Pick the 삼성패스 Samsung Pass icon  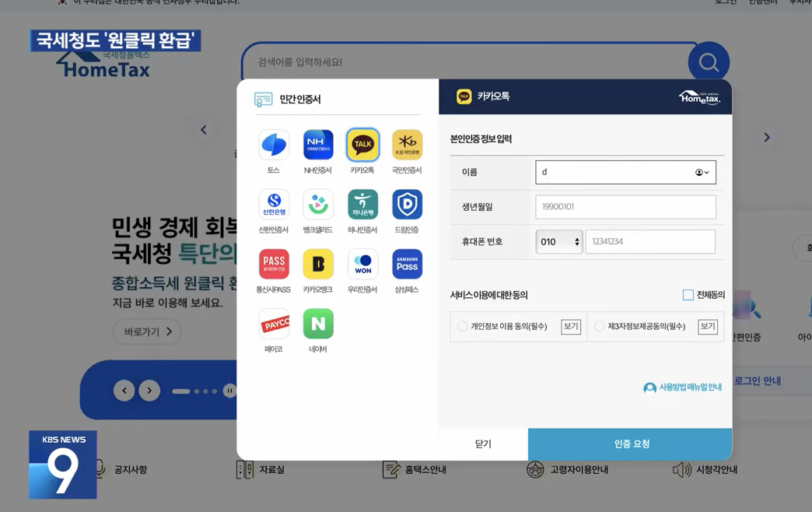407,264
